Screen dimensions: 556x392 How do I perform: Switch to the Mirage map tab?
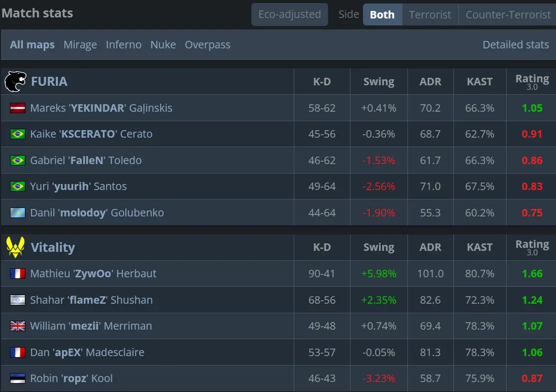tap(80, 45)
